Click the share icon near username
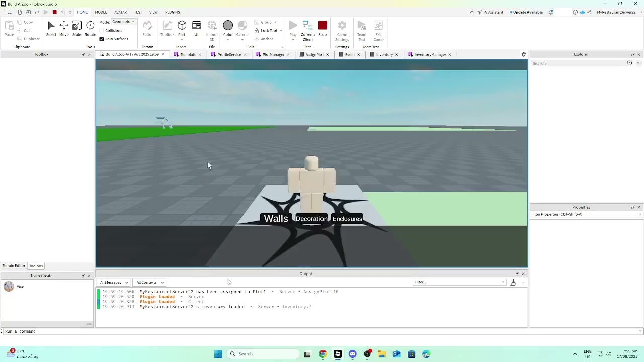 coord(589,12)
